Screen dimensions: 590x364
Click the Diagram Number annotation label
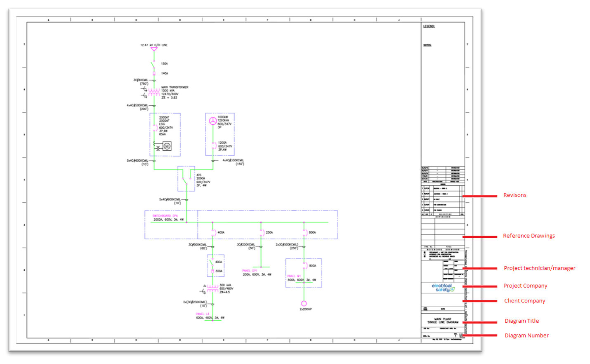527,336
